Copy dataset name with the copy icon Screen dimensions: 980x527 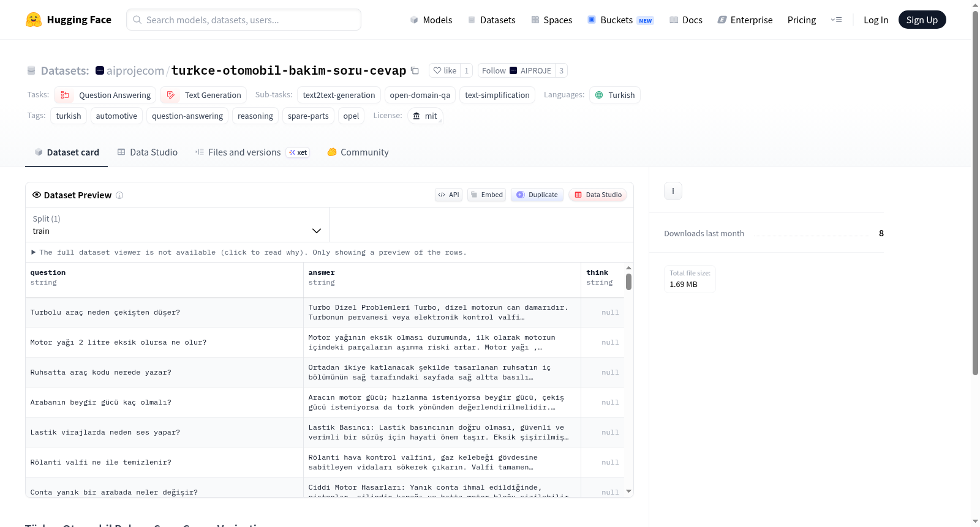coord(415,70)
